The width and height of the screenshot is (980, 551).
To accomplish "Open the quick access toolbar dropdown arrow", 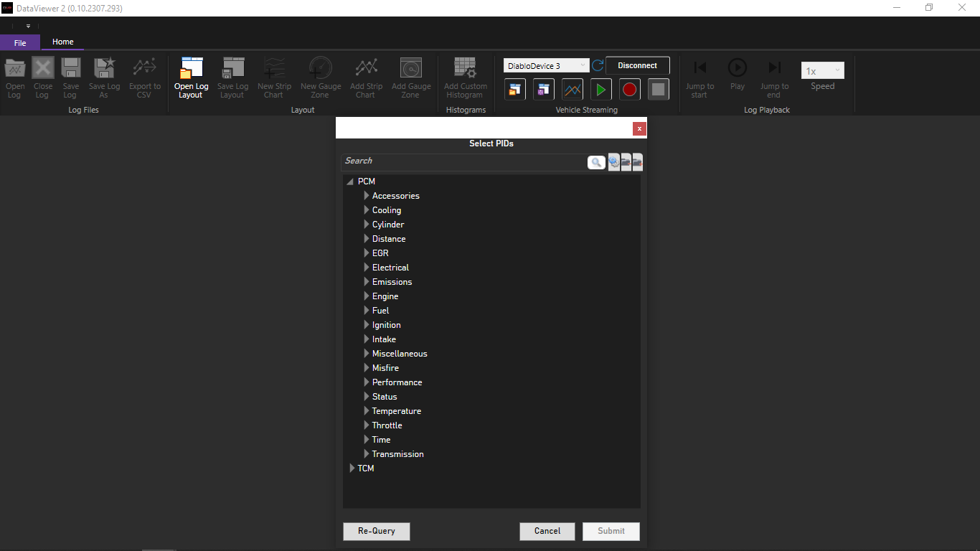I will pos(28,26).
